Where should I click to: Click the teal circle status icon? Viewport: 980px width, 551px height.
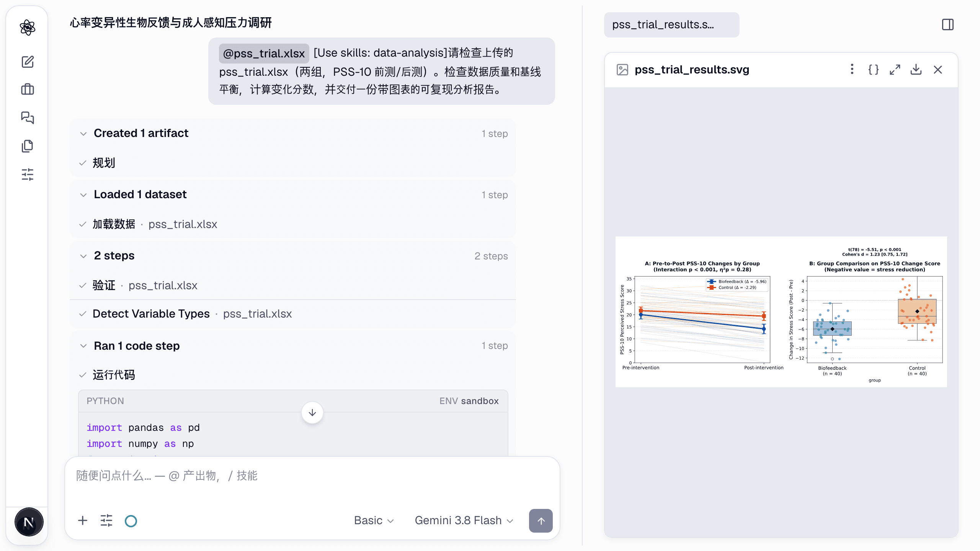point(131,521)
